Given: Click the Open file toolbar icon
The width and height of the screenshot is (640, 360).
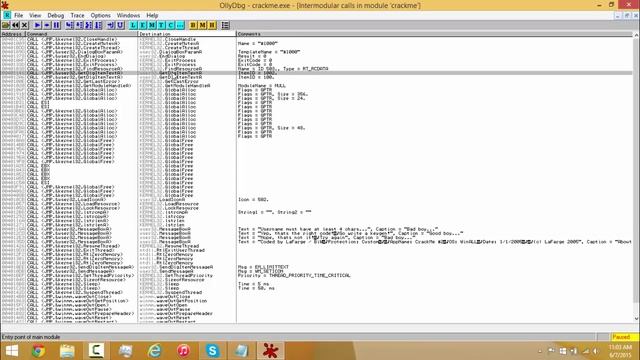Looking at the screenshot, I should (5, 25).
